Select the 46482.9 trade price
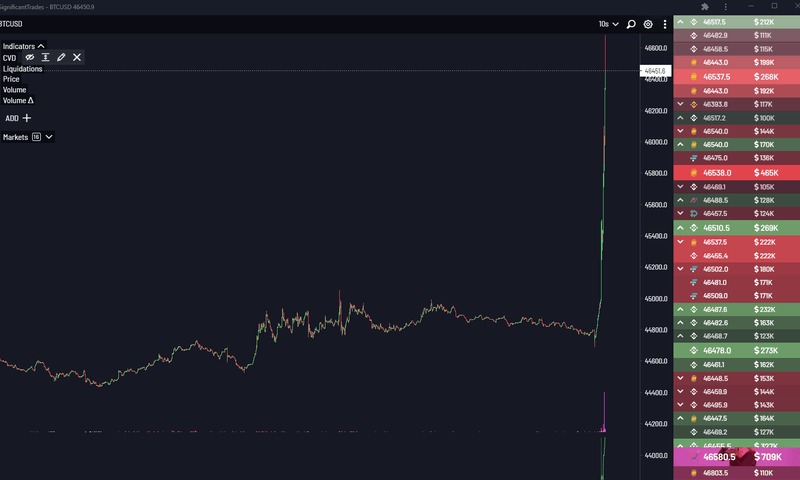 tap(715, 35)
